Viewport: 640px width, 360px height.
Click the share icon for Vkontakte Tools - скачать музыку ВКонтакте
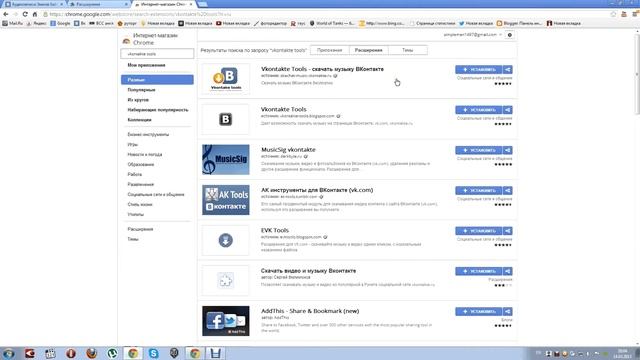(x=507, y=70)
